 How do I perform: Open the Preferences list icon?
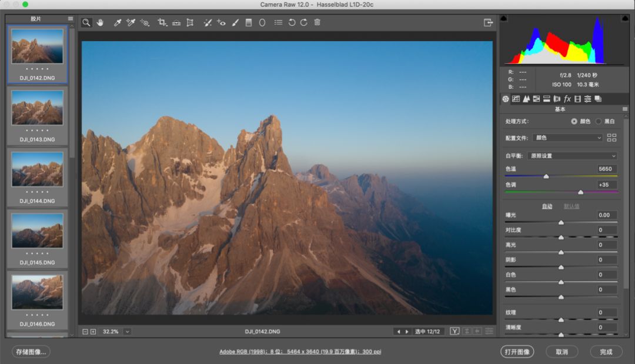pos(278,23)
